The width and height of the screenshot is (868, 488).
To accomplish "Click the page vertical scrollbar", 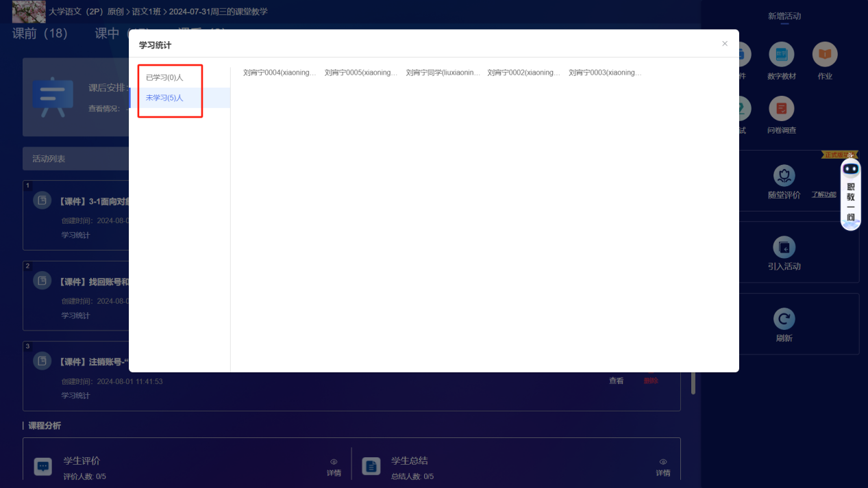I will click(x=693, y=383).
